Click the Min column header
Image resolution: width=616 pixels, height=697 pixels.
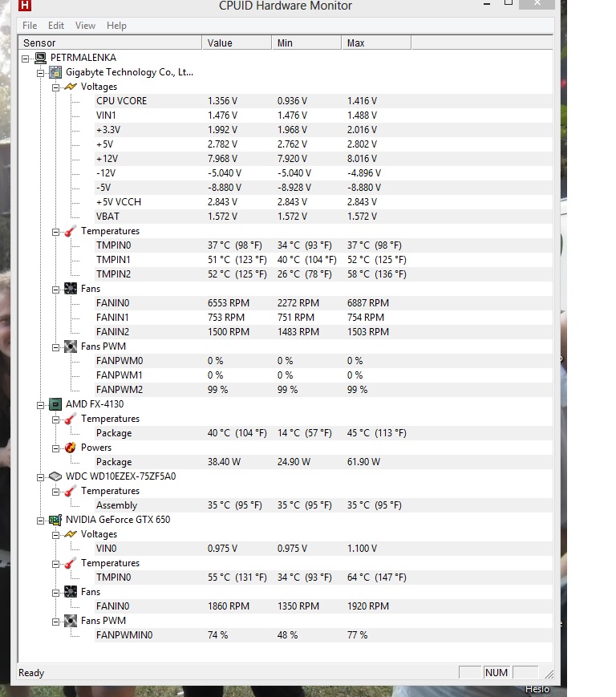pos(306,43)
